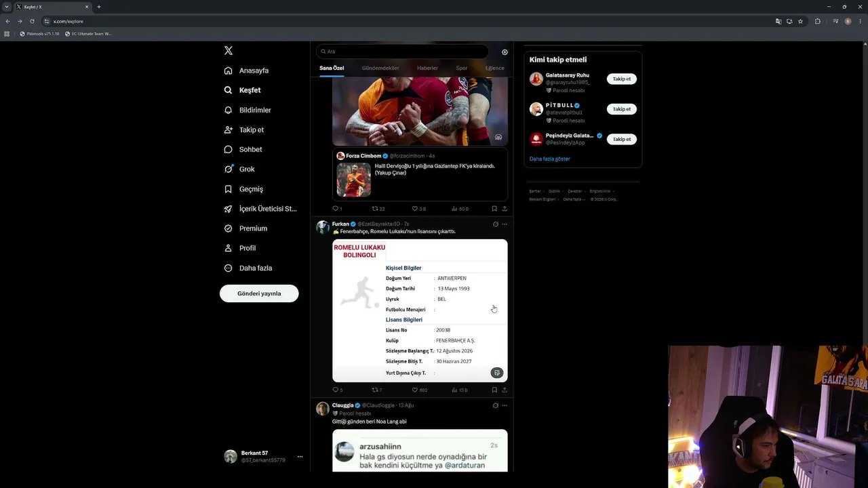Open account menu for Berkant 57
Viewport: 868px width, 488px height.
[263, 457]
